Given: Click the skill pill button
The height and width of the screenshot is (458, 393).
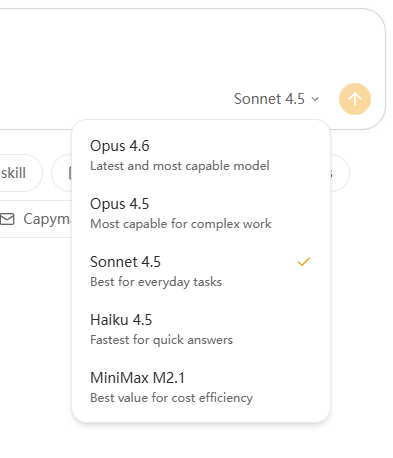Looking at the screenshot, I should pyautogui.click(x=18, y=173).
